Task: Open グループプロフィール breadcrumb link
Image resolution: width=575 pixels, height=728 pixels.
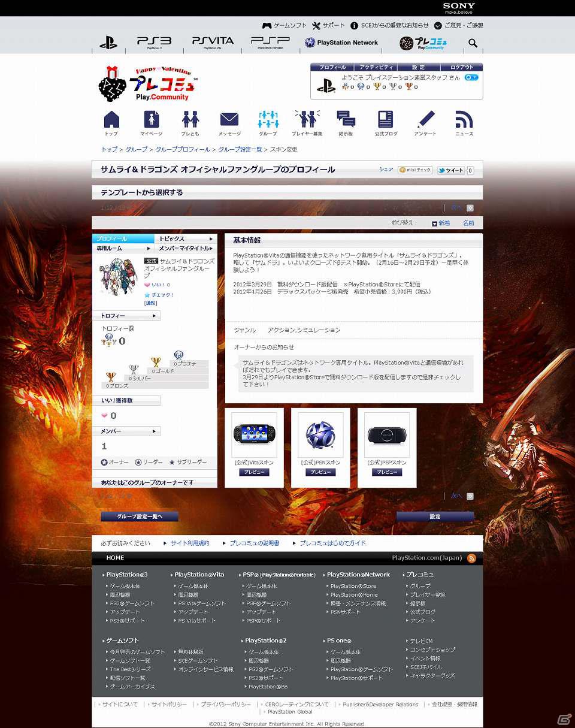Action: click(x=183, y=149)
